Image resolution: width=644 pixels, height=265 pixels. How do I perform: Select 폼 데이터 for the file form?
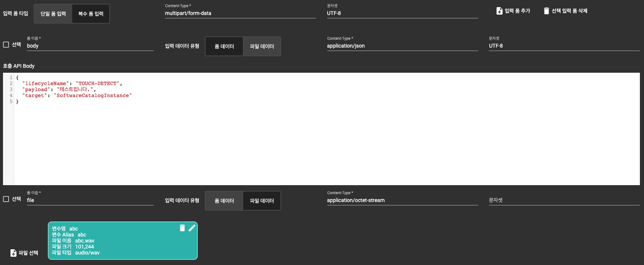[224, 201]
